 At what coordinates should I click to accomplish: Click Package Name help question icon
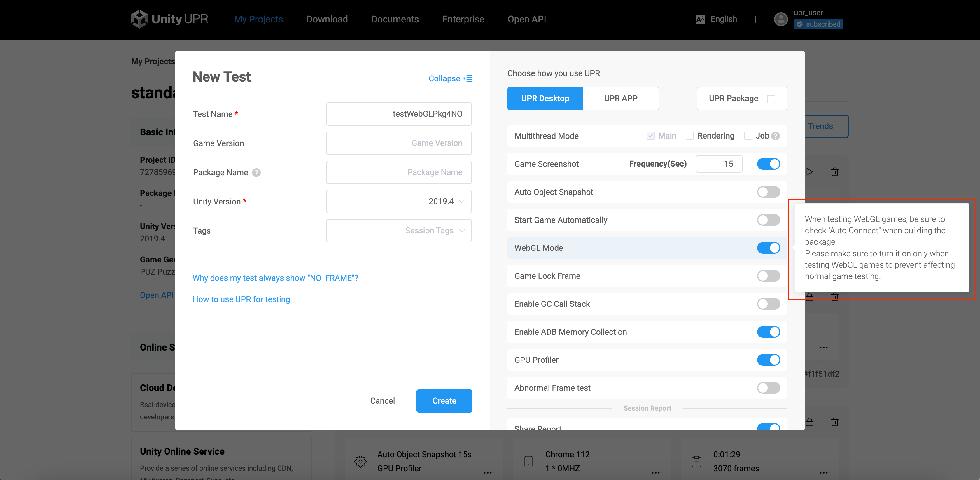[x=256, y=173]
